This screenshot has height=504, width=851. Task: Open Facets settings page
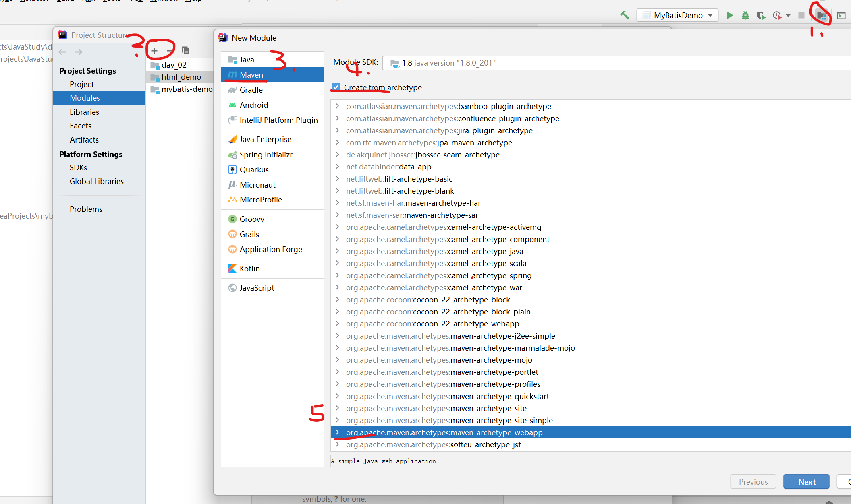click(99, 126)
